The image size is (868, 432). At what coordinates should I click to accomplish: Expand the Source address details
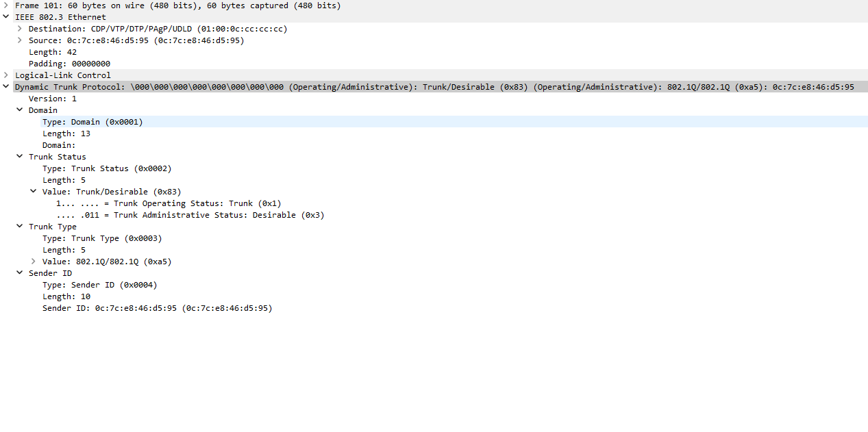tap(19, 40)
